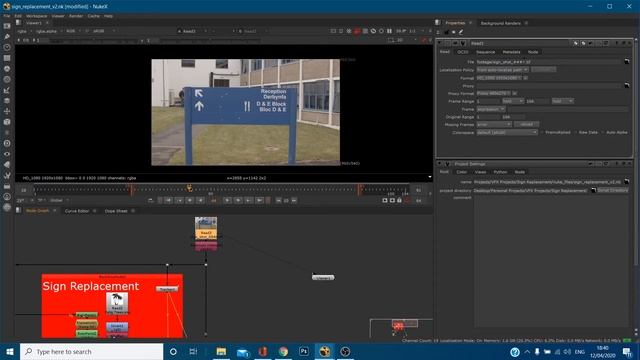Viewport: 640px width, 360px height.
Task: Click the Photoshop icon in the taskbar
Action: click(304, 351)
